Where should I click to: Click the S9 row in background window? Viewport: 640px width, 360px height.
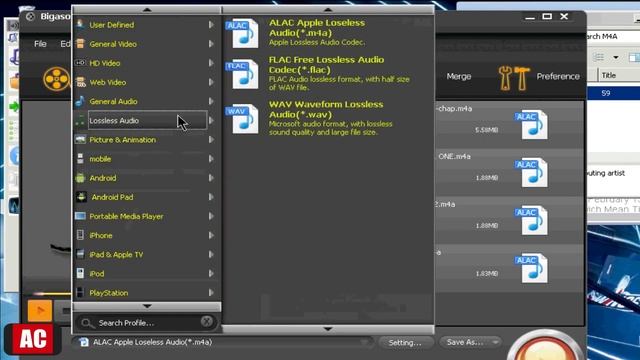coord(613,93)
